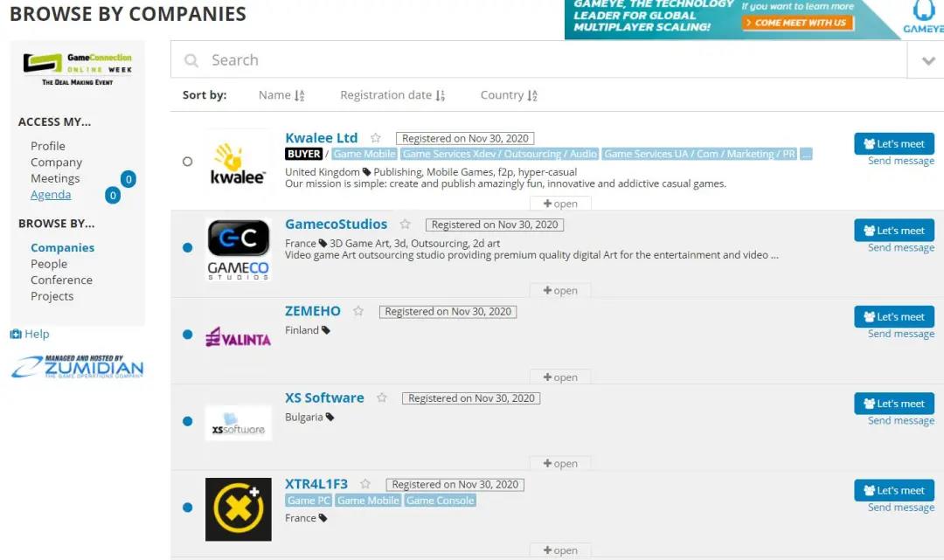Screen dimensions: 944x560
Task: Sort companies by Name
Action: point(281,95)
